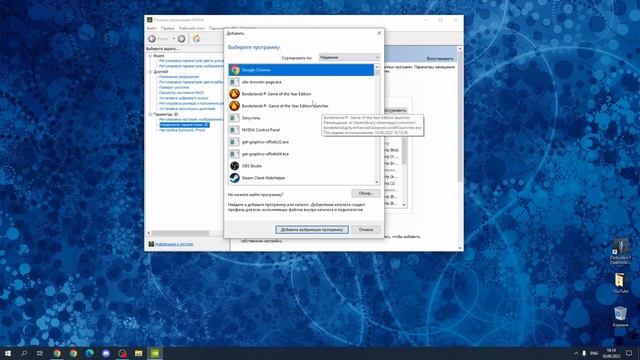Select get-graphics-offsets32.exe entry
Viewport: 640px width, 360px height.
point(301,142)
